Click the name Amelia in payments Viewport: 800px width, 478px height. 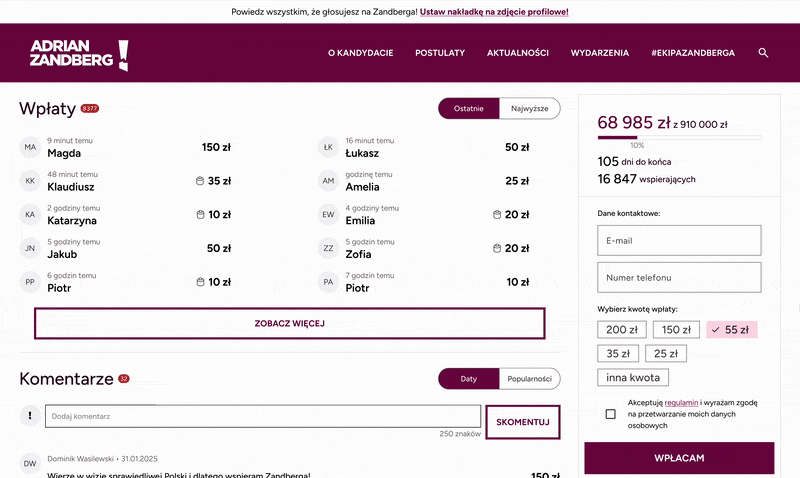tap(362, 187)
